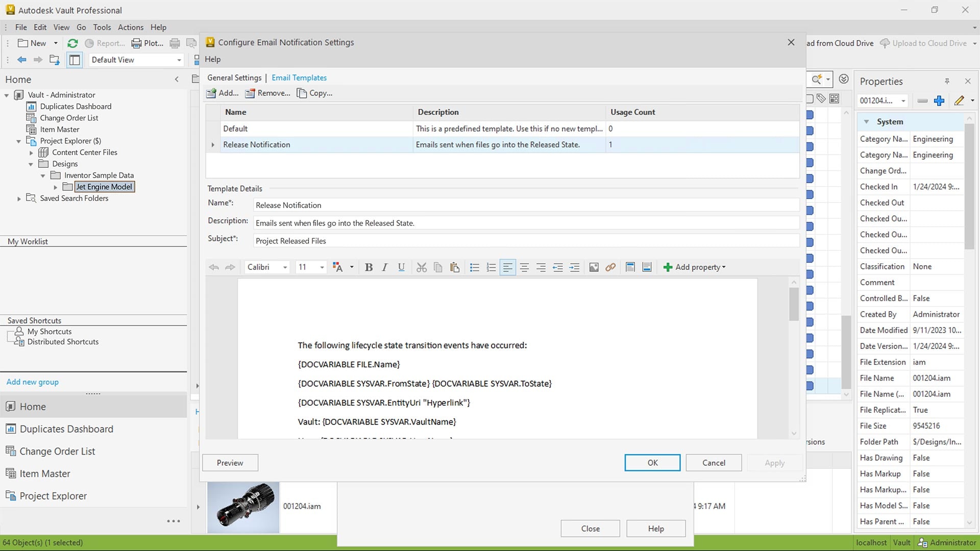Open the font color picker icon
This screenshot has width=980, height=551.
click(x=337, y=267)
